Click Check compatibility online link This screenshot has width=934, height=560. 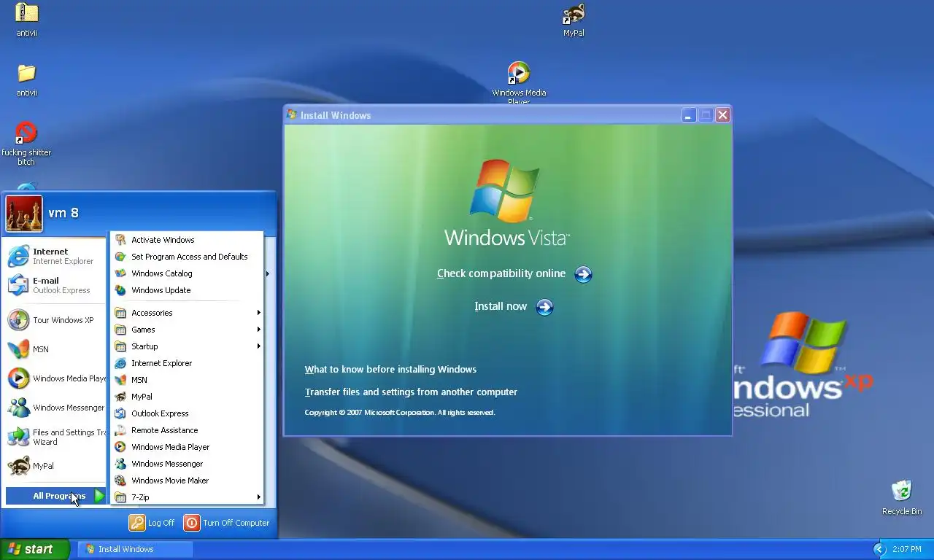click(501, 273)
